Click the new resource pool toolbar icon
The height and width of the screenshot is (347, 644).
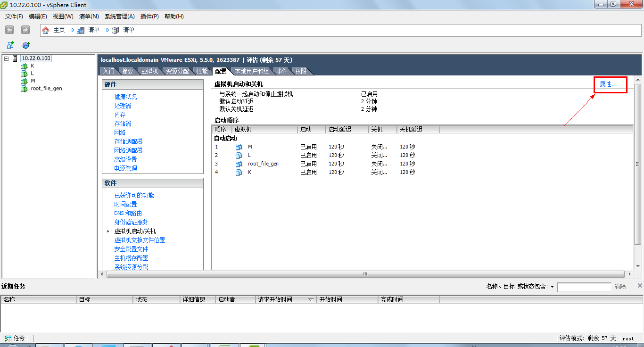26,45
